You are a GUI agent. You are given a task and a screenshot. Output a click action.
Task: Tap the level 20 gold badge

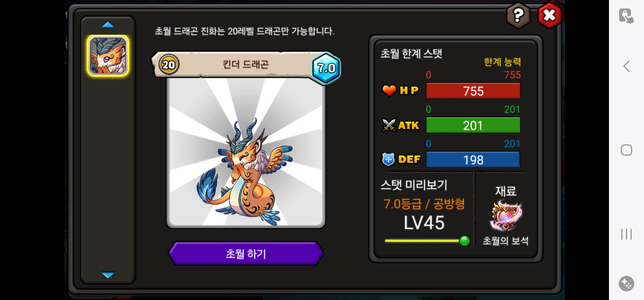169,65
